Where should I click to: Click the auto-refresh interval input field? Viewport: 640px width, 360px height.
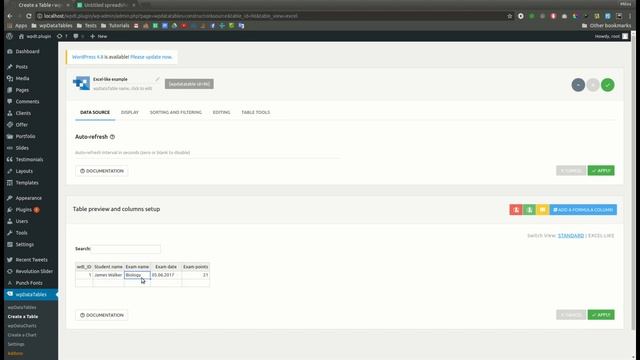click(208, 153)
